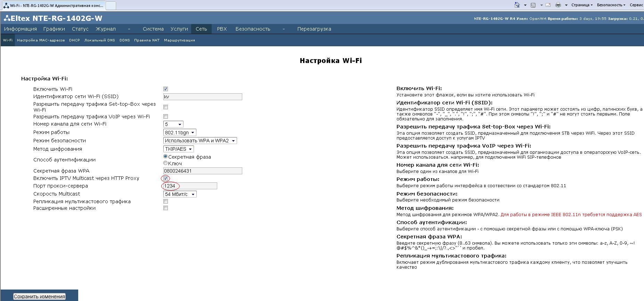Switch to the DHCP subtab
The height and width of the screenshot is (301, 644).
74,40
